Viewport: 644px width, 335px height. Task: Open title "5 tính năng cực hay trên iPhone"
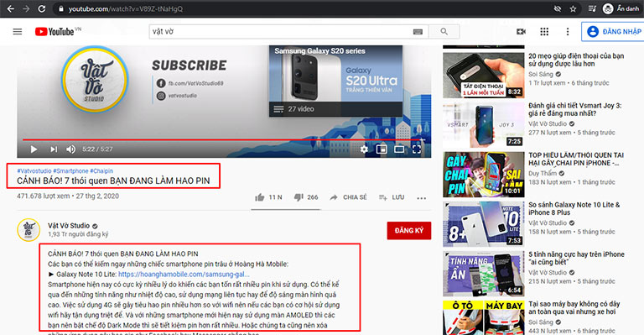click(576, 258)
